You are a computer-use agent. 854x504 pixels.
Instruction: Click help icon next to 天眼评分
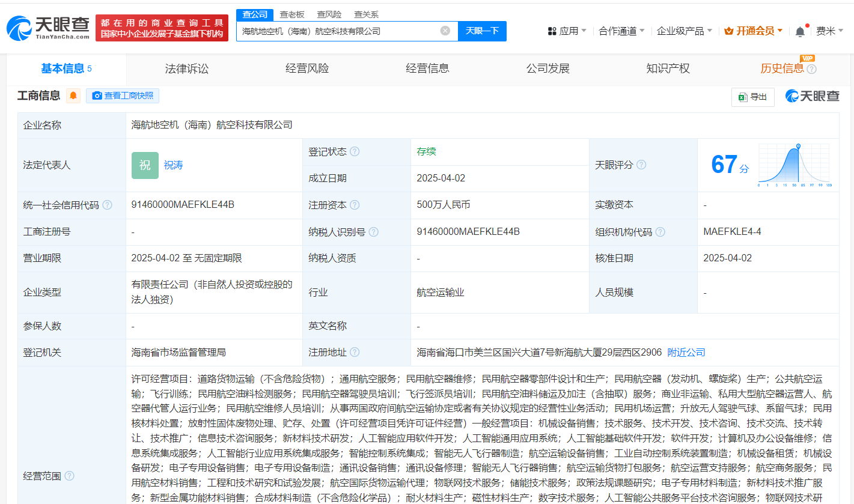[641, 165]
